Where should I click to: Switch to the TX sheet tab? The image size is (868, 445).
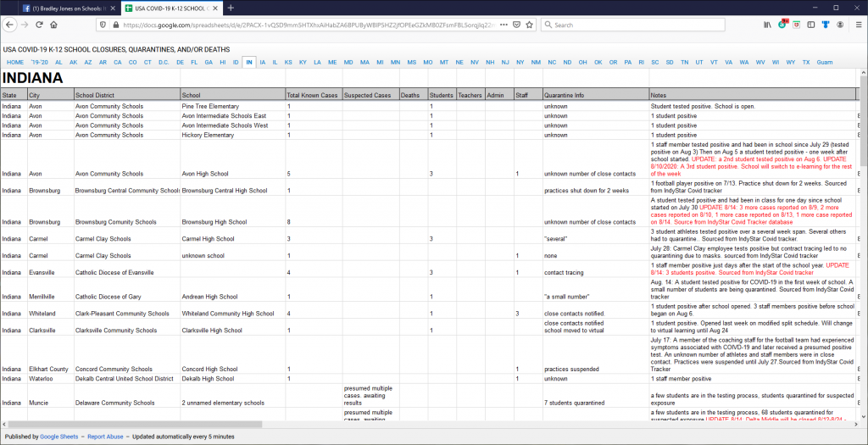tap(806, 63)
